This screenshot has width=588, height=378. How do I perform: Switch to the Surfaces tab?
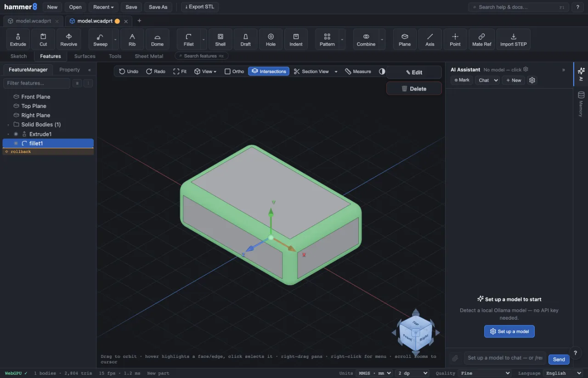[x=85, y=56]
